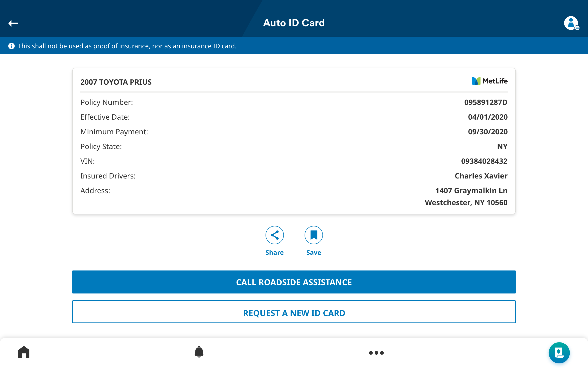The width and height of the screenshot is (588, 368).
Task: Click the Policy State label
Action: coord(101,147)
